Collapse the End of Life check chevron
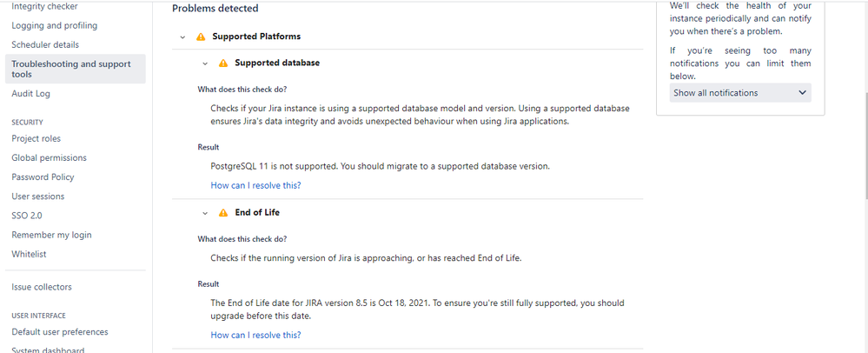868x353 pixels. pyautogui.click(x=205, y=213)
